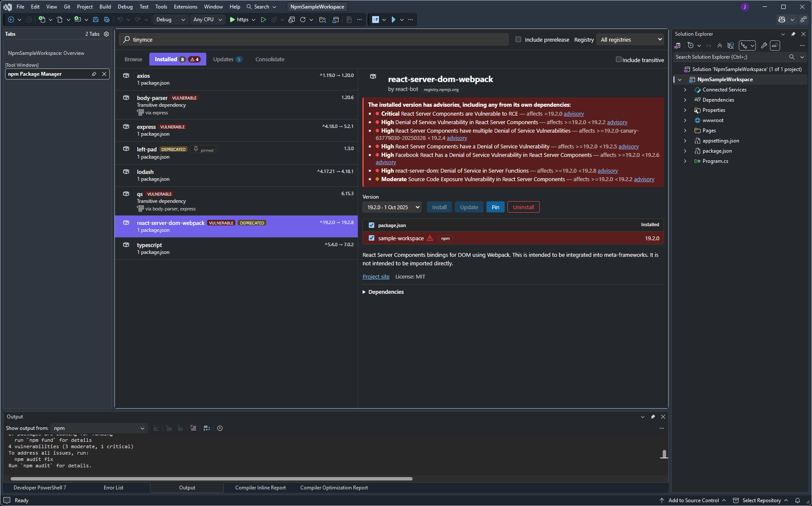The height and width of the screenshot is (506, 812).
Task: Click the Uninstall button
Action: click(x=523, y=207)
